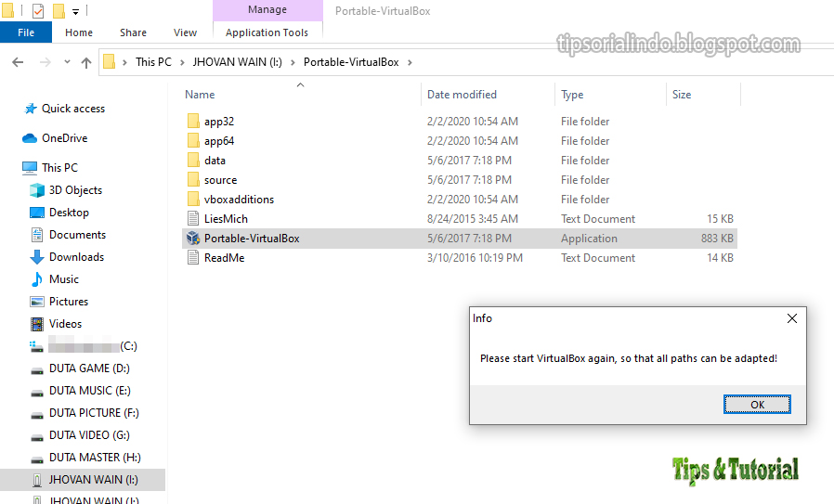
Task: Expand chevron after JHOVAN WAIN (I:) in address bar
Action: 293,62
